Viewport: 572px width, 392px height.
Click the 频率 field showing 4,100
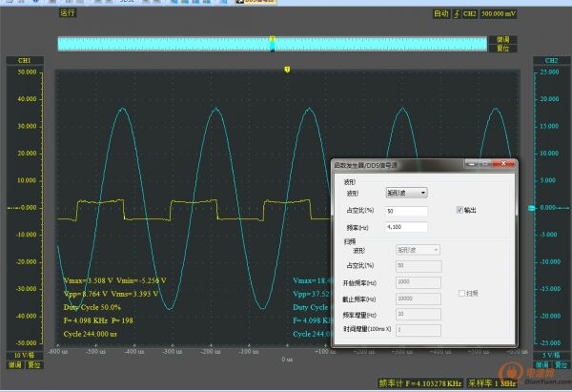tap(405, 227)
